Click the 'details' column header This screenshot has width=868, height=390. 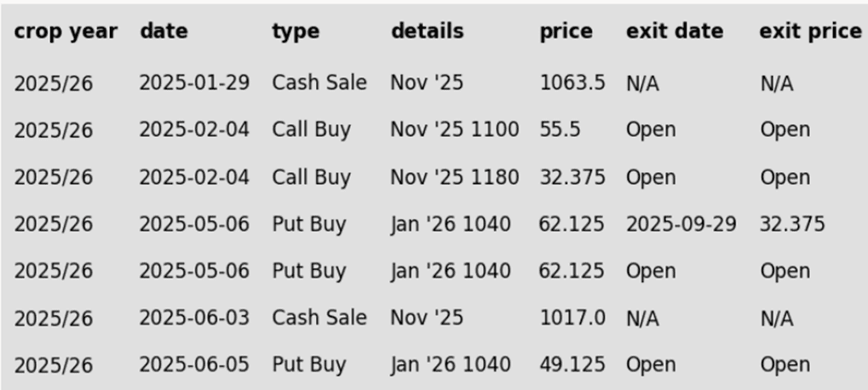[428, 32]
